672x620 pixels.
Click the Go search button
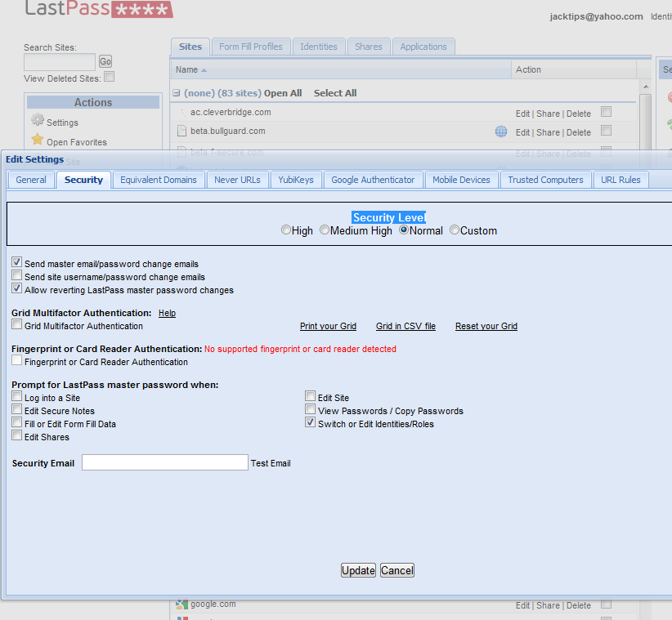click(105, 61)
